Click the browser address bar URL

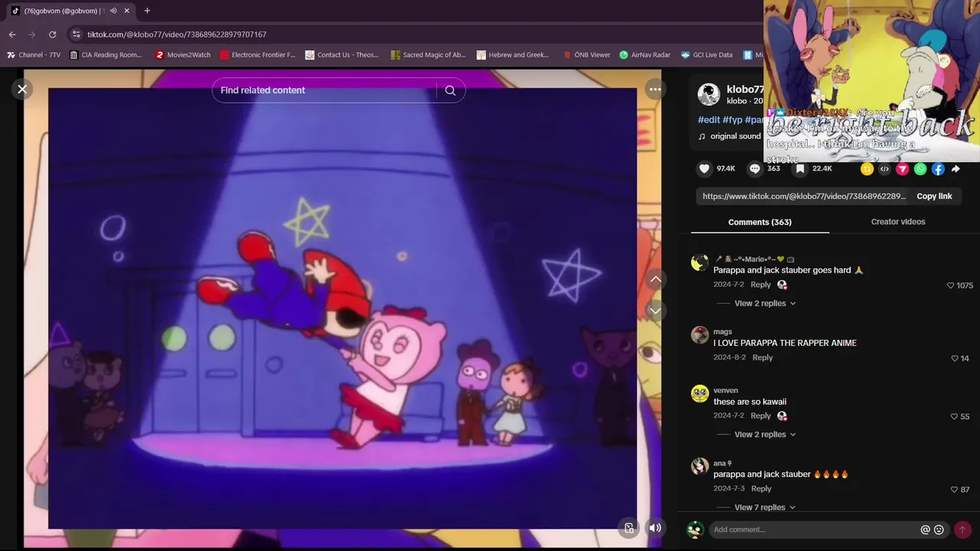pyautogui.click(x=177, y=34)
